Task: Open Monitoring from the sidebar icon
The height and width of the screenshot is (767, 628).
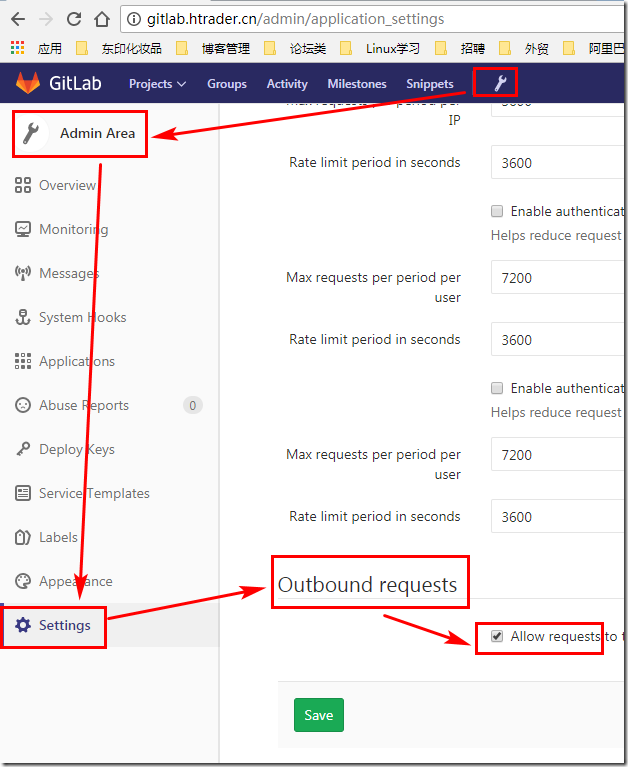Action: point(22,229)
